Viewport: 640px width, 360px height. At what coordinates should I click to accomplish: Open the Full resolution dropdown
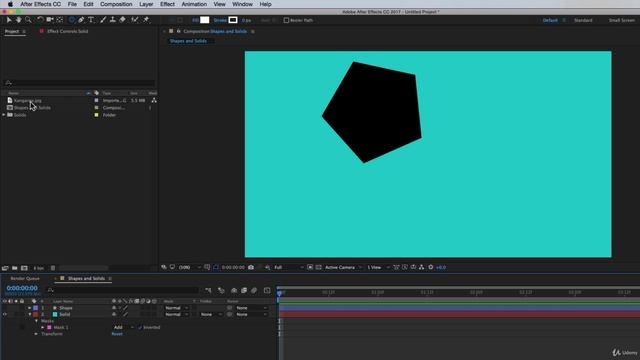289,267
